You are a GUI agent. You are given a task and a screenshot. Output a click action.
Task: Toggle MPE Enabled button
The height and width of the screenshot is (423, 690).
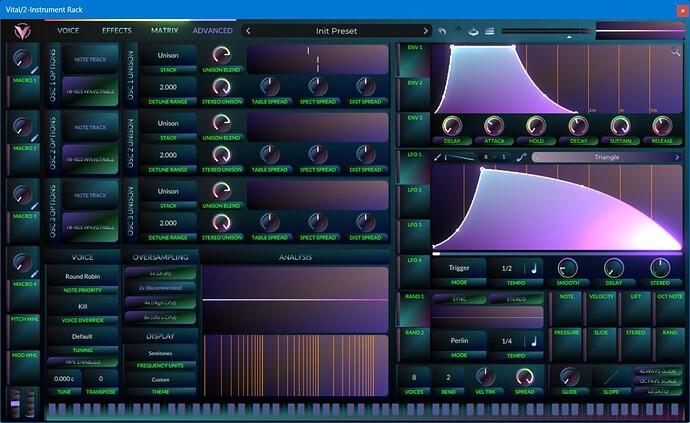(x=82, y=362)
